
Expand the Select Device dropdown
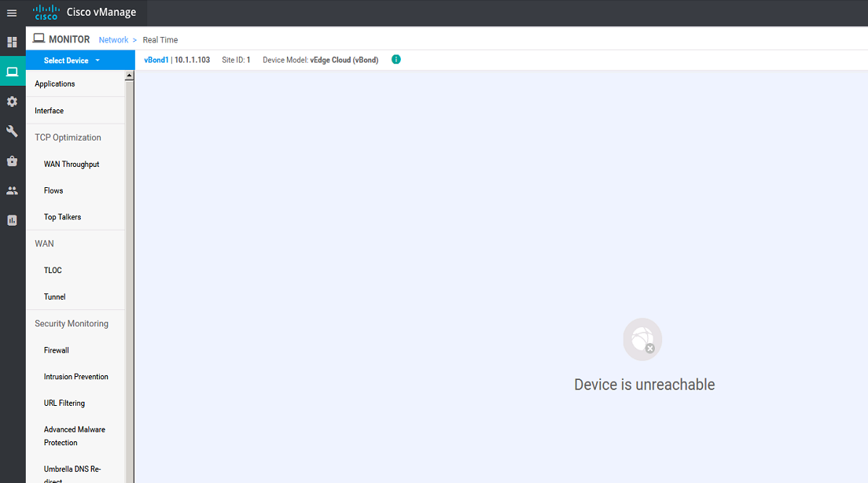click(x=80, y=61)
